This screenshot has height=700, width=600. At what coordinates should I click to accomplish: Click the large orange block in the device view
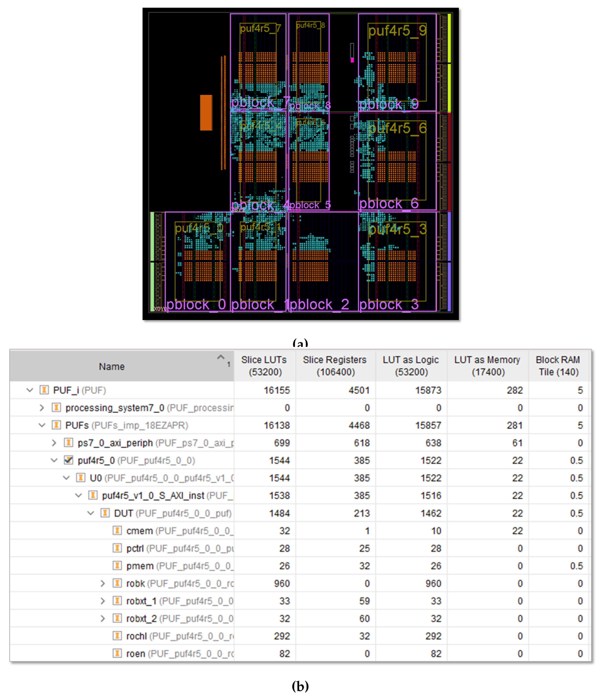[206, 113]
